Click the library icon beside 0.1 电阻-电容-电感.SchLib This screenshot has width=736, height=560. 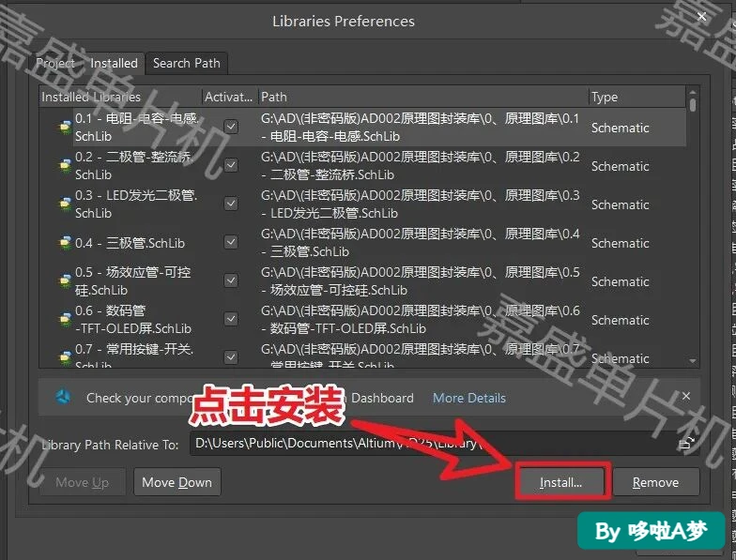coord(64,128)
